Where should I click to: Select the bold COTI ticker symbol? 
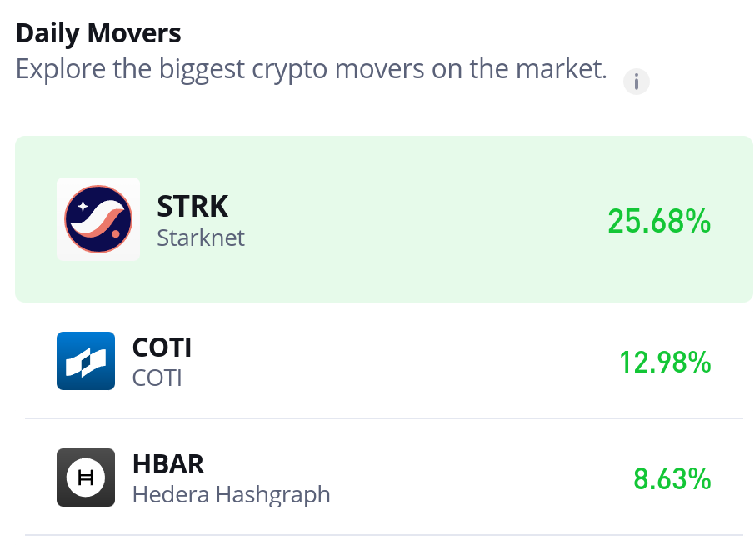pyautogui.click(x=162, y=347)
